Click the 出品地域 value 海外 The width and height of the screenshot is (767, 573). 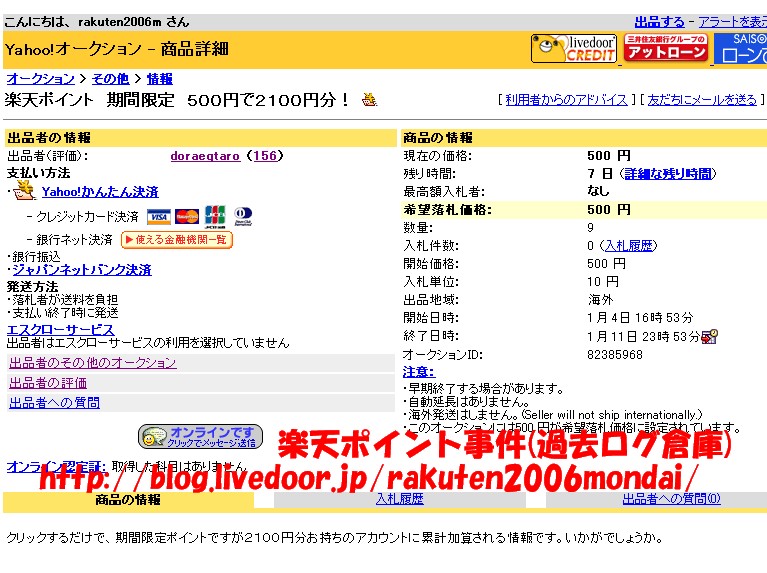pos(601,299)
